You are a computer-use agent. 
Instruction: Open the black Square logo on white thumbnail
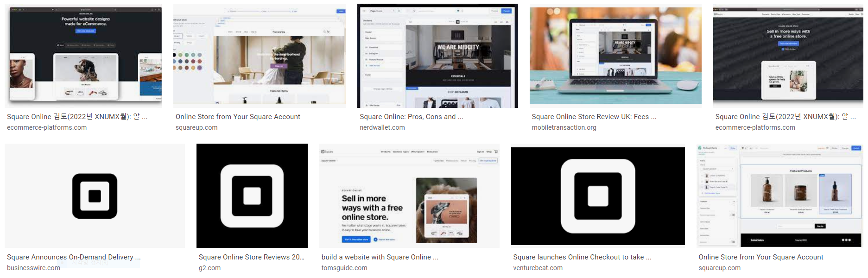tap(95, 196)
